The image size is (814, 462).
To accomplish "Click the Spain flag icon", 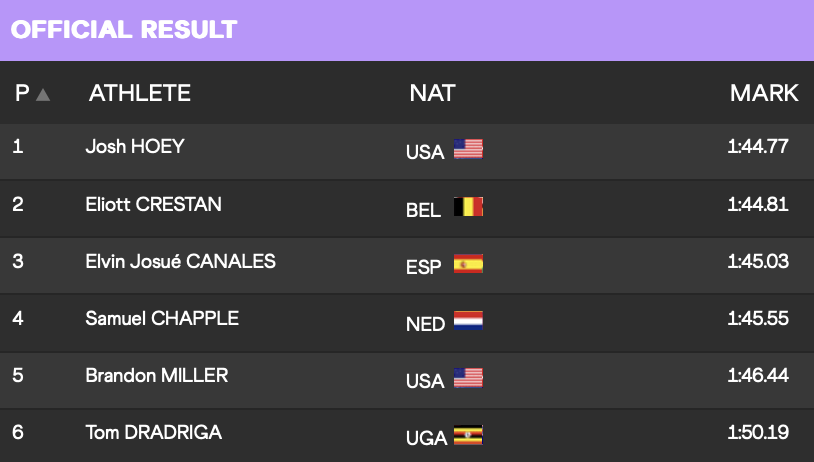I will pyautogui.click(x=468, y=264).
